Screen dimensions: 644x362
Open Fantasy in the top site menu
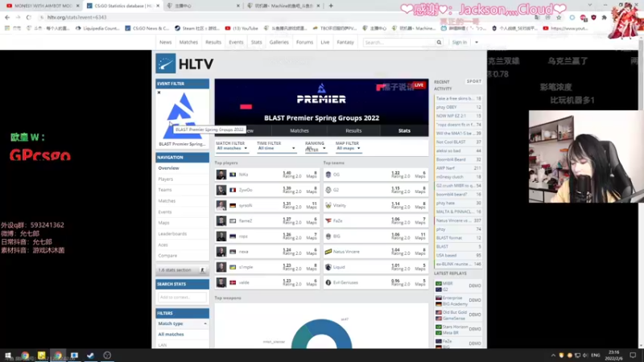(x=345, y=43)
